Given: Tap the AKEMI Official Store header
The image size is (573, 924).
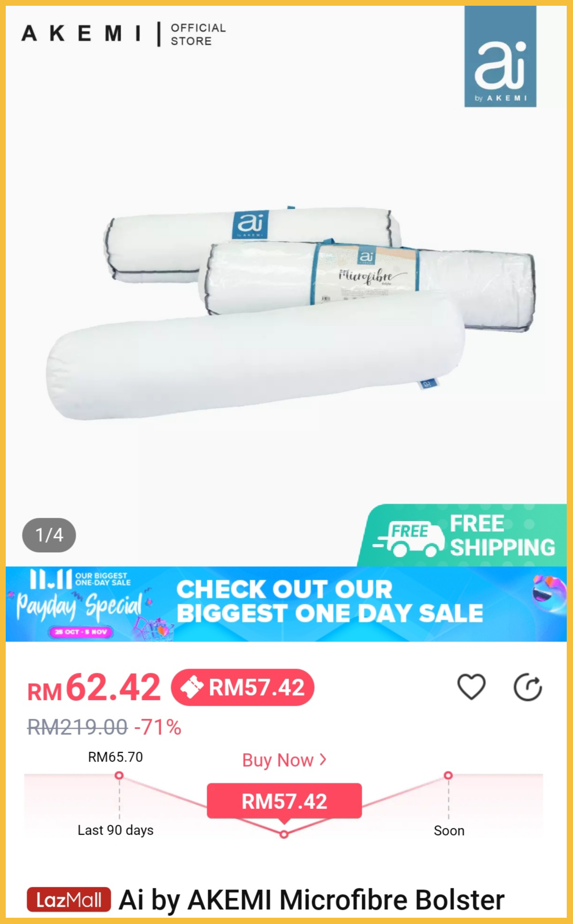Looking at the screenshot, I should pyautogui.click(x=124, y=34).
